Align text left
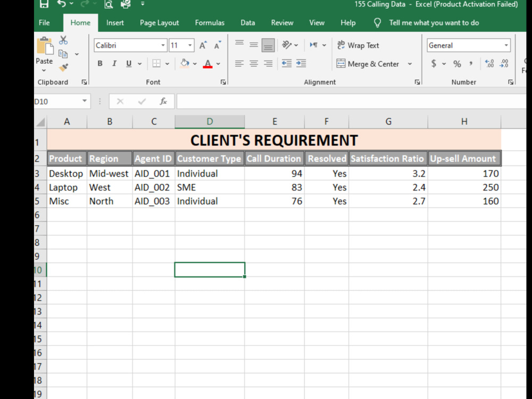Screen dimensions: 532x399 click(x=239, y=63)
